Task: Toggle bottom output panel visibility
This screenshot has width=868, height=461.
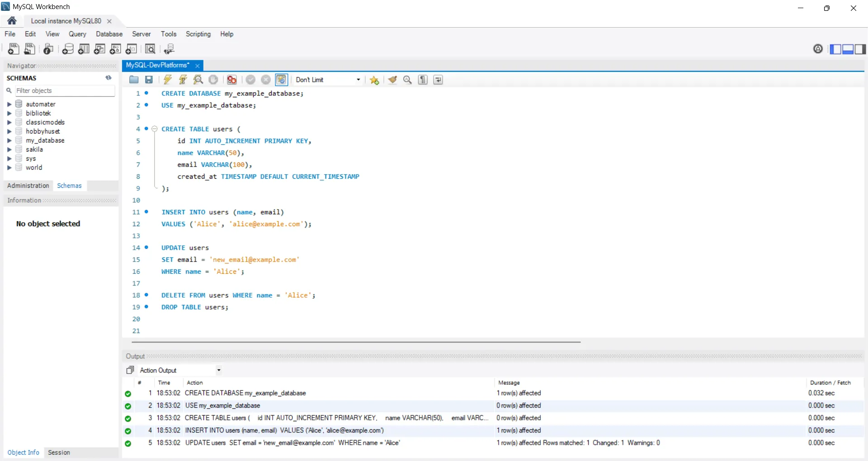Action: coord(848,49)
